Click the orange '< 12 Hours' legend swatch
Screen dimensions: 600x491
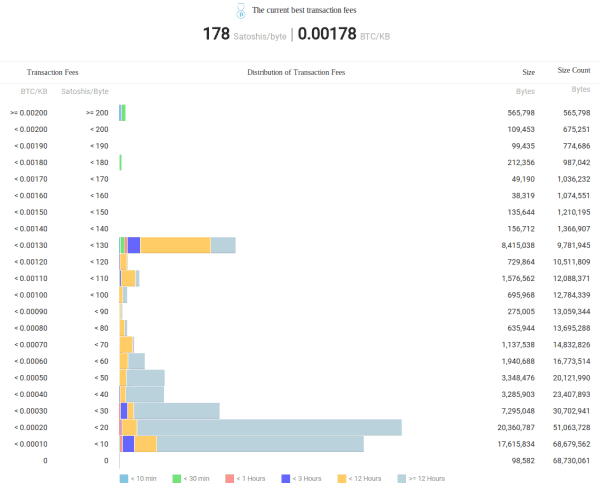click(x=341, y=479)
